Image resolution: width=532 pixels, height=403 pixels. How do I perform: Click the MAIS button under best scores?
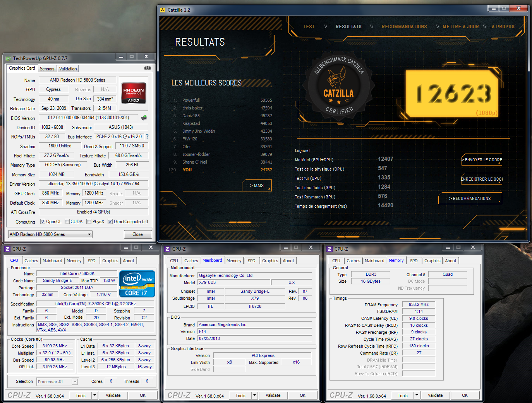pyautogui.click(x=257, y=186)
